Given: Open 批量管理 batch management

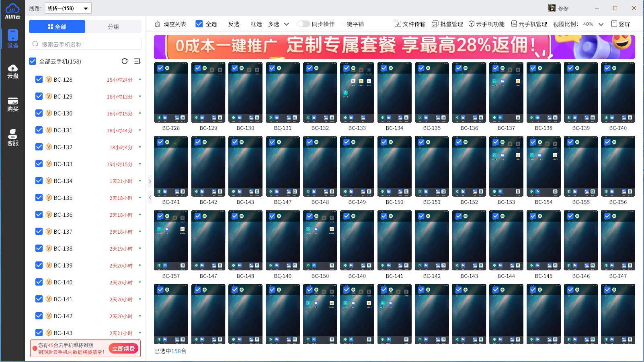Looking at the screenshot, I should (x=448, y=24).
